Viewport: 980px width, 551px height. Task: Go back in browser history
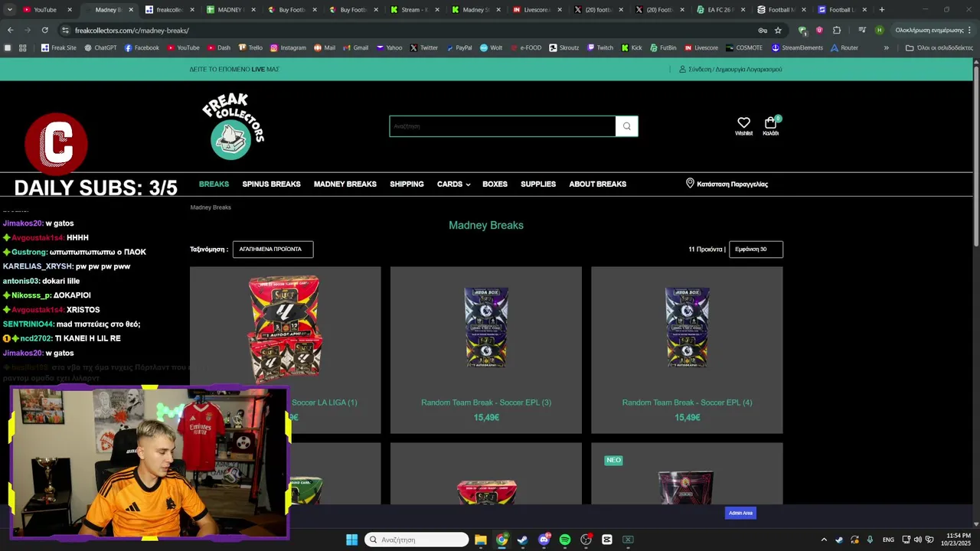(10, 30)
